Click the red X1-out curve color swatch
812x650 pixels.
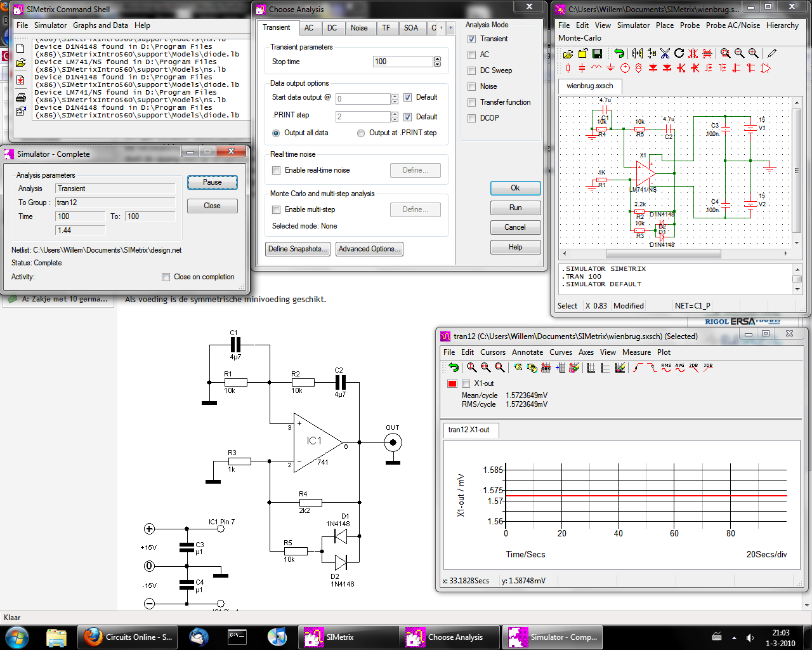[452, 383]
